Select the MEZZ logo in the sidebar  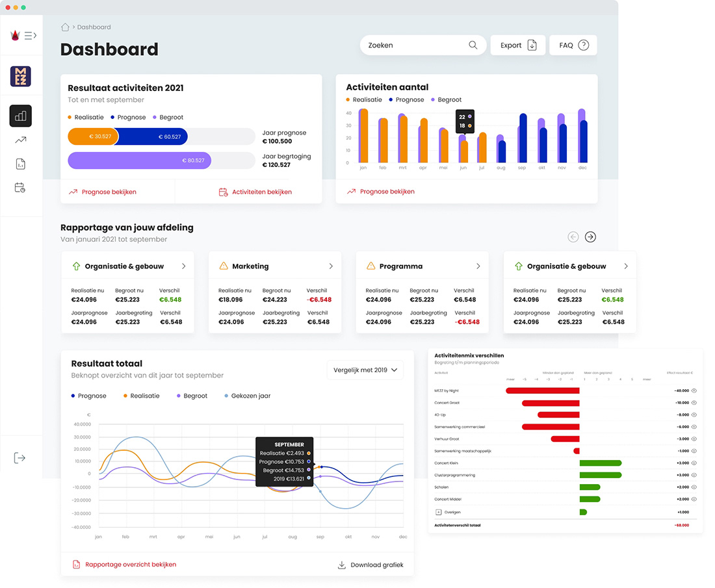20,76
